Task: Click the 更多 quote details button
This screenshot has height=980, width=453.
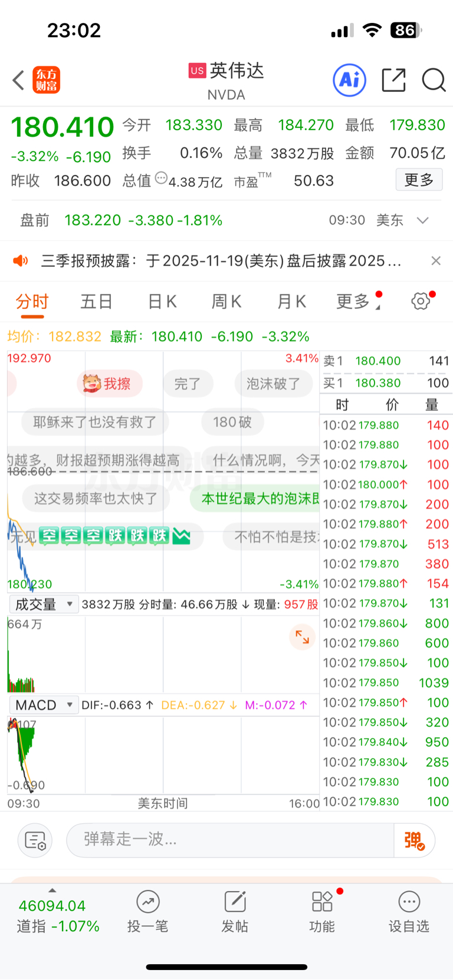Action: [419, 180]
